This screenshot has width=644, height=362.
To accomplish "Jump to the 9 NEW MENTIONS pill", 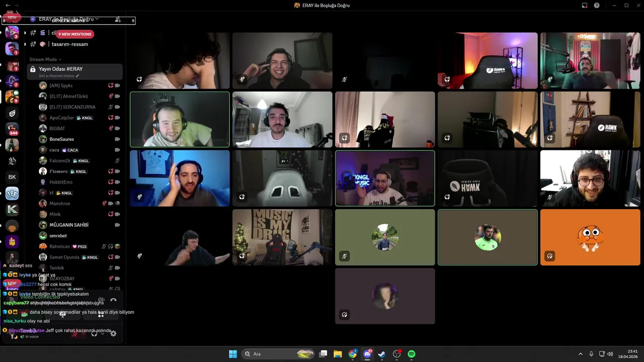I will 75,34.
